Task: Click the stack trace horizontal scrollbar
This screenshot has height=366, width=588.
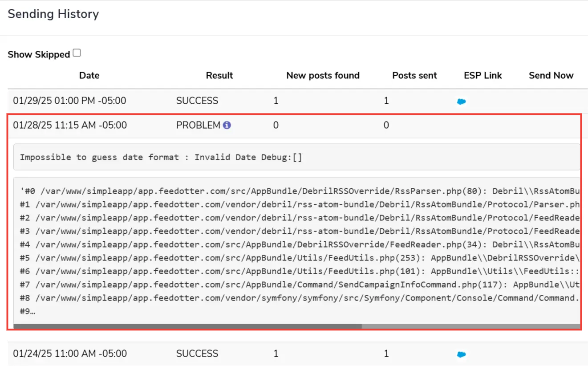Action: tap(187, 326)
